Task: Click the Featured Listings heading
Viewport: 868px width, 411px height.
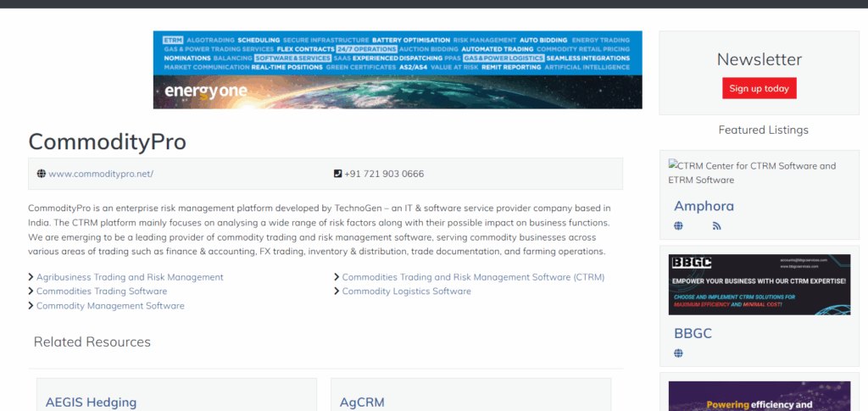Action: pyautogui.click(x=764, y=130)
